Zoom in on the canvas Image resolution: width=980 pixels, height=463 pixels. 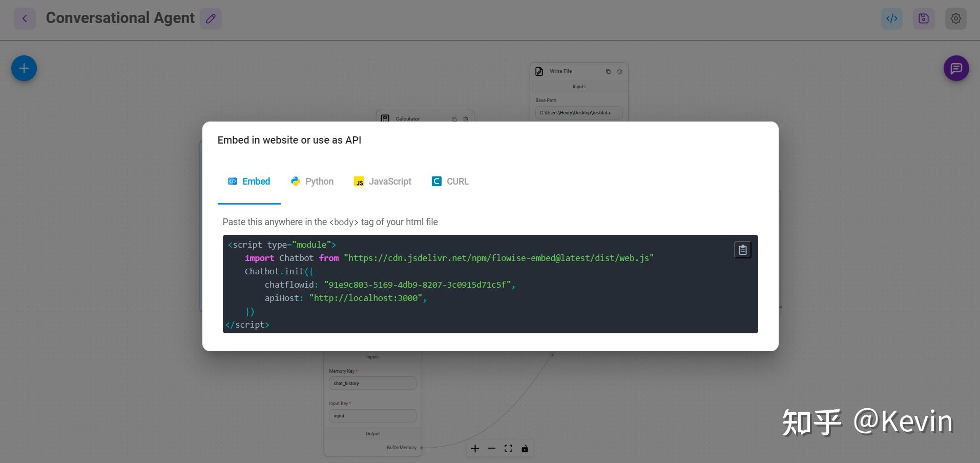pyautogui.click(x=475, y=449)
